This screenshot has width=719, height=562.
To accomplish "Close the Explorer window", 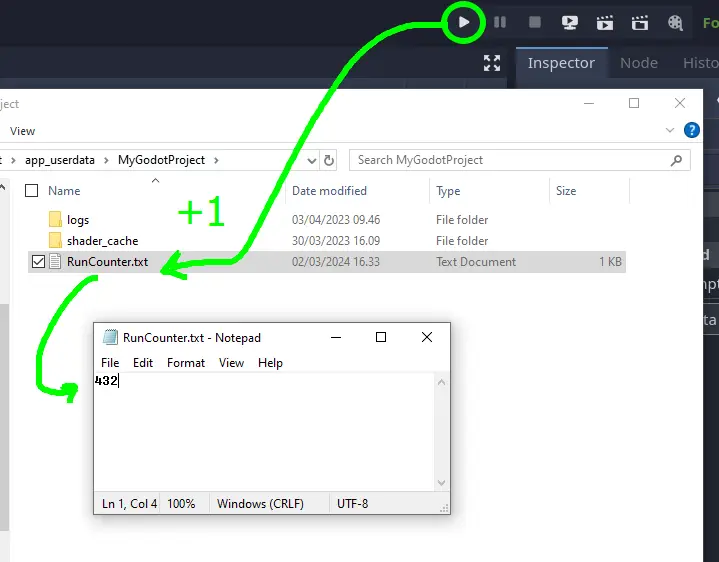I will (680, 104).
